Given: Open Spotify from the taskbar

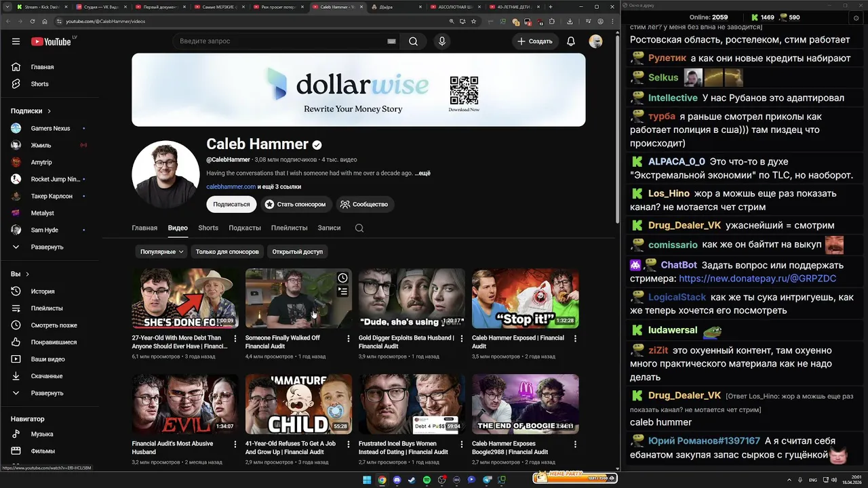Looking at the screenshot, I should (427, 480).
